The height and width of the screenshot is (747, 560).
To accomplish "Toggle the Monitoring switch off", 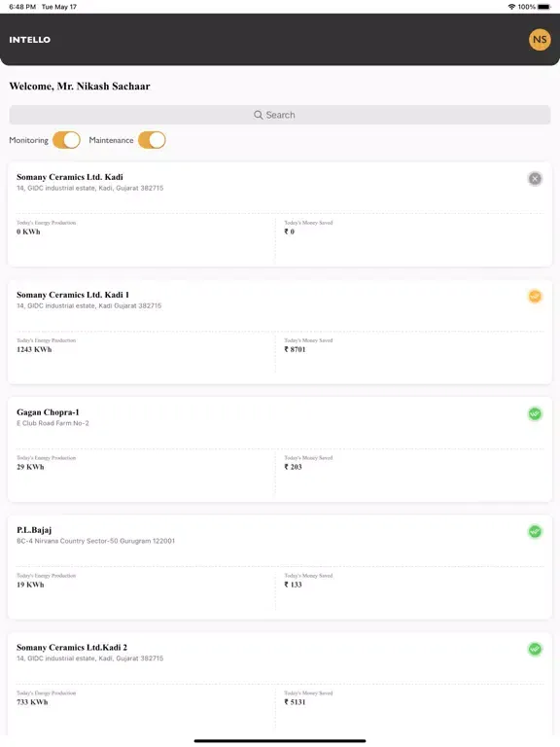I will coord(66,140).
